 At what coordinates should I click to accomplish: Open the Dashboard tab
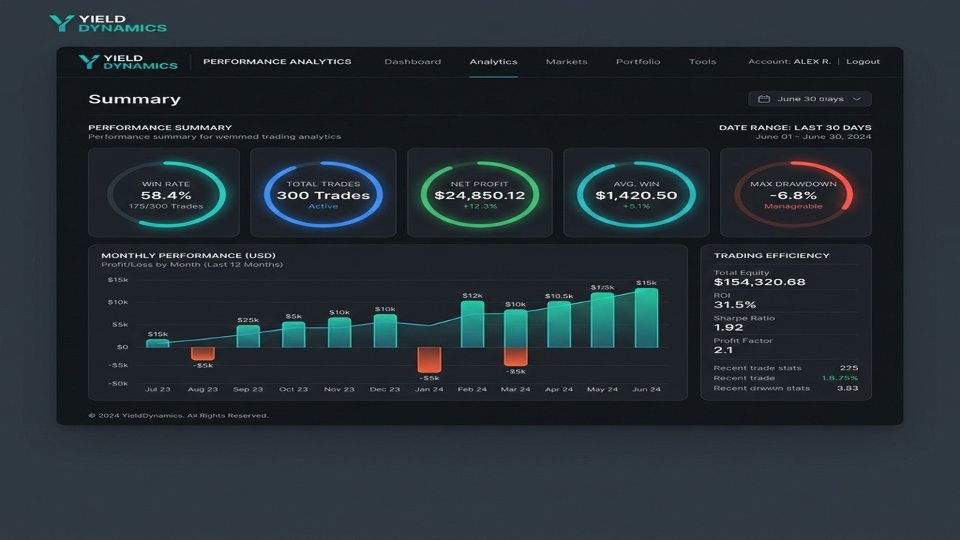tap(412, 61)
